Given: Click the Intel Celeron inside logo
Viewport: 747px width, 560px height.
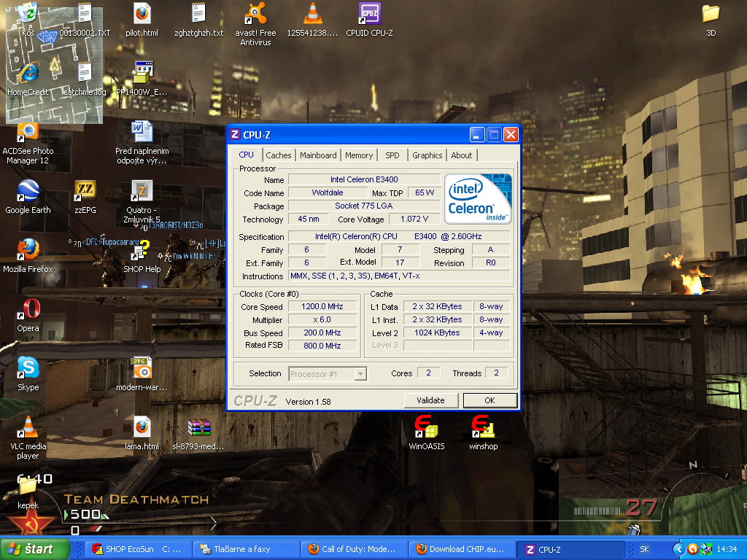Looking at the screenshot, I should (478, 198).
